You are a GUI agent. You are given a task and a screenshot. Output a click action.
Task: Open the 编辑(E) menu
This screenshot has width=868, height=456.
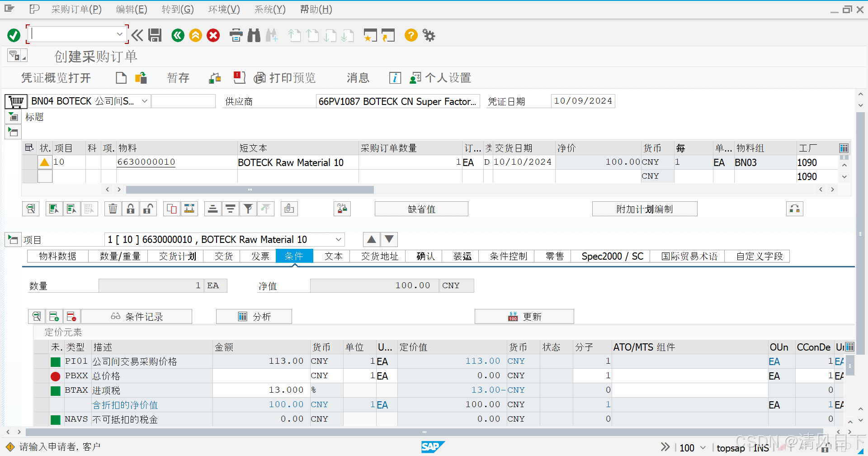(132, 9)
